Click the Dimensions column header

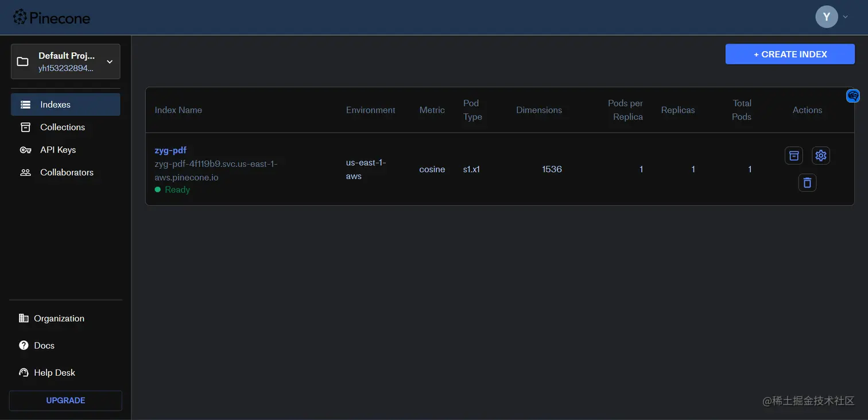[539, 110]
